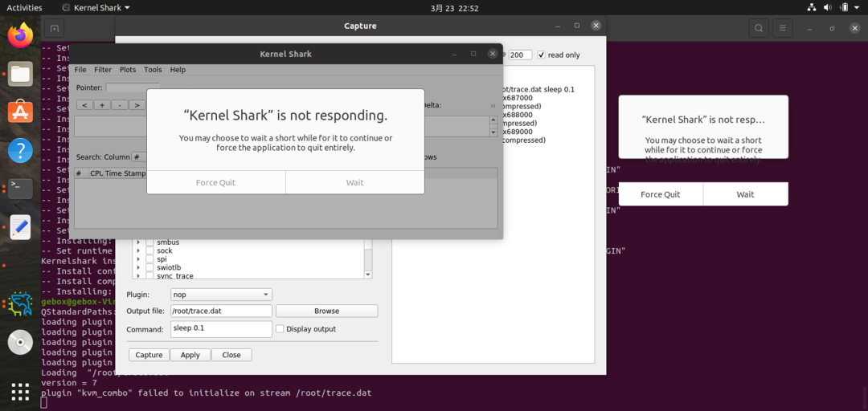Click the terminal search icon
The width and height of the screenshot is (868, 411).
(759, 27)
